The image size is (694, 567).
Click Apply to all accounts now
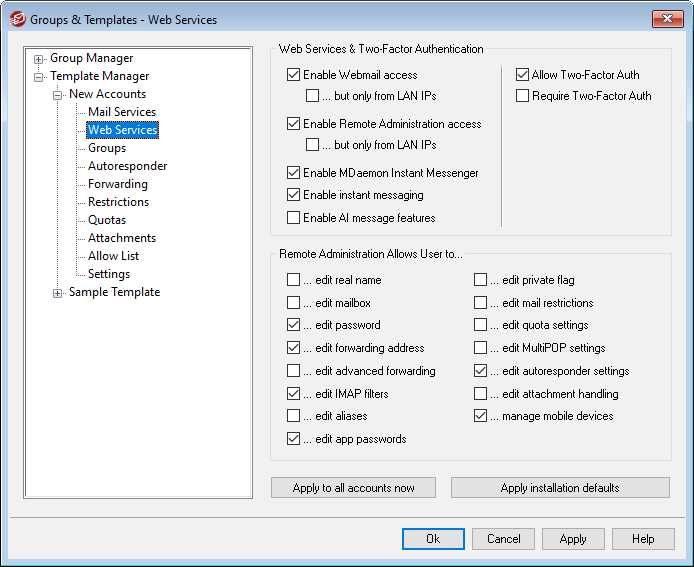point(353,488)
